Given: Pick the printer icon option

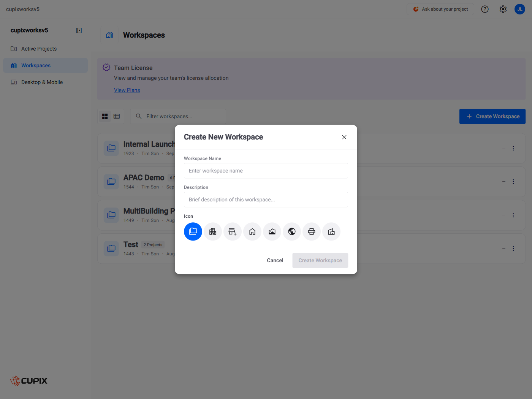Looking at the screenshot, I should [312, 231].
